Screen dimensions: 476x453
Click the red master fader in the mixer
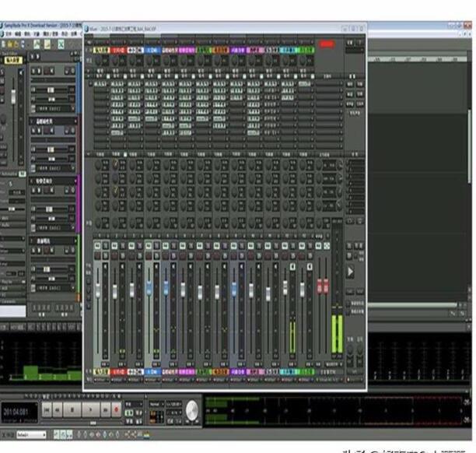(323, 286)
